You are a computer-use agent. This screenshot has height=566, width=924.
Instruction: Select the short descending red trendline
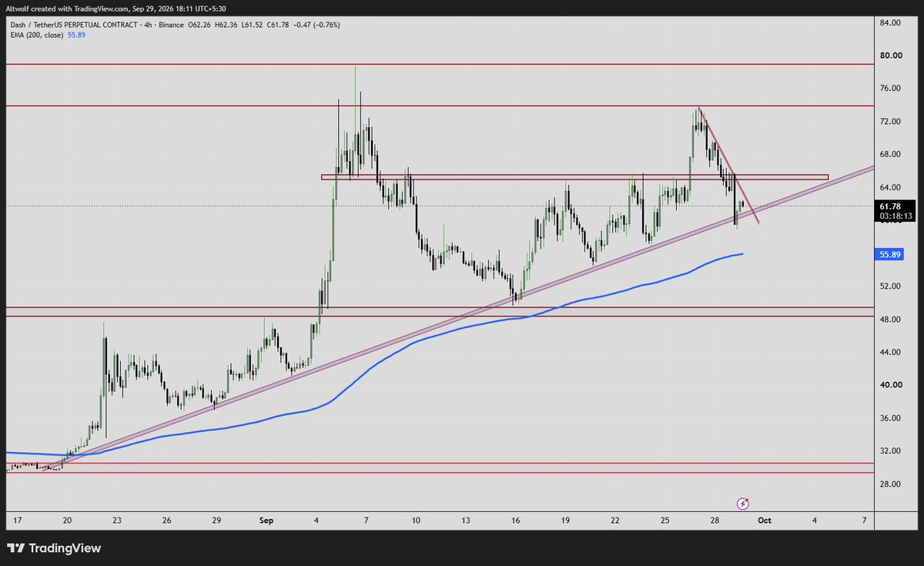point(728,165)
